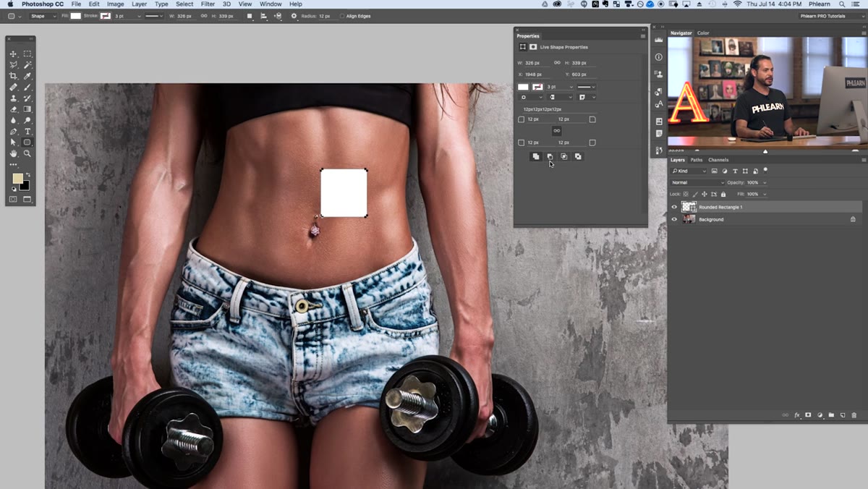Pick the Eyedropper tool

click(x=27, y=76)
